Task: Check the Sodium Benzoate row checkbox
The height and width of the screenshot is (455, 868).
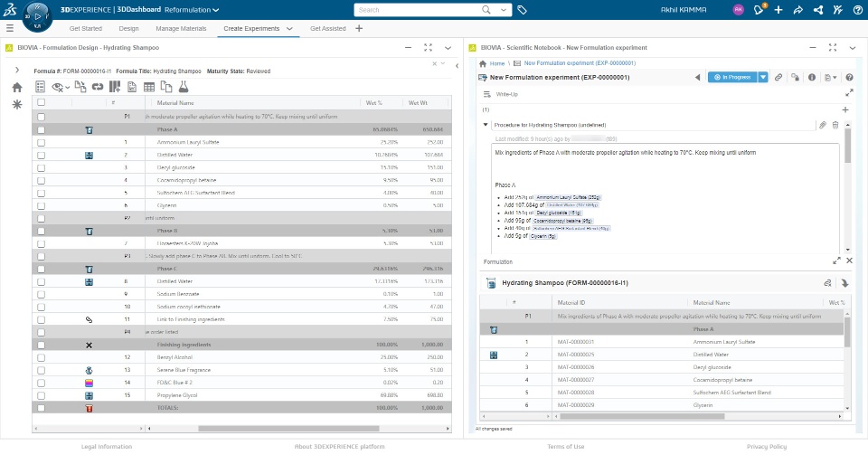Action: 41,294
